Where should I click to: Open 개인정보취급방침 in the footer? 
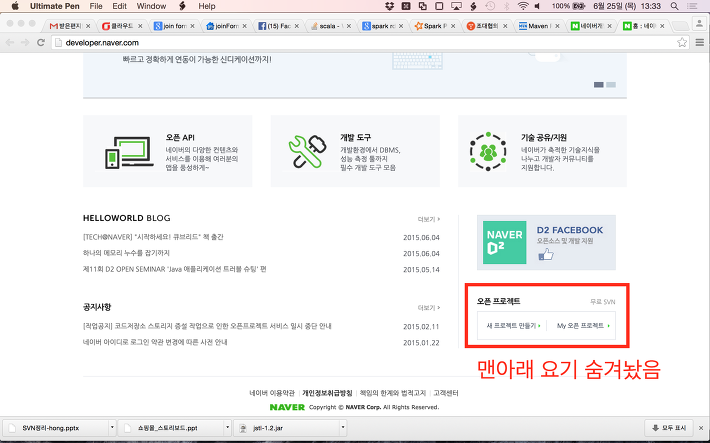(x=327, y=393)
